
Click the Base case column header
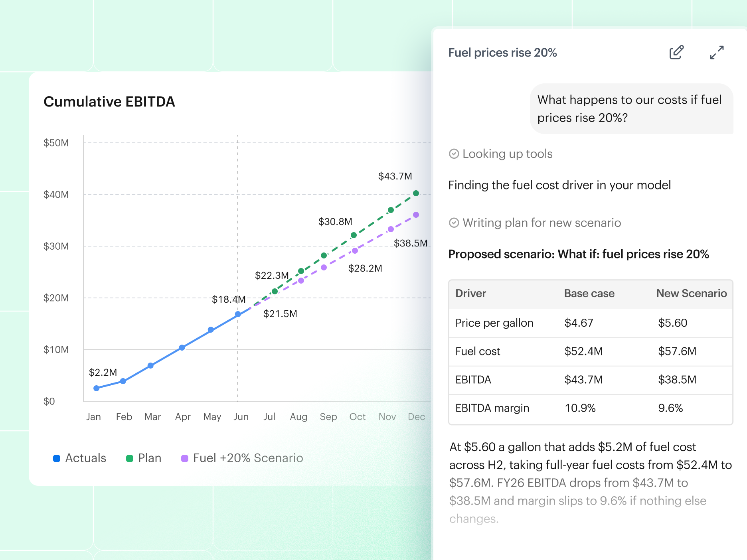tap(589, 294)
